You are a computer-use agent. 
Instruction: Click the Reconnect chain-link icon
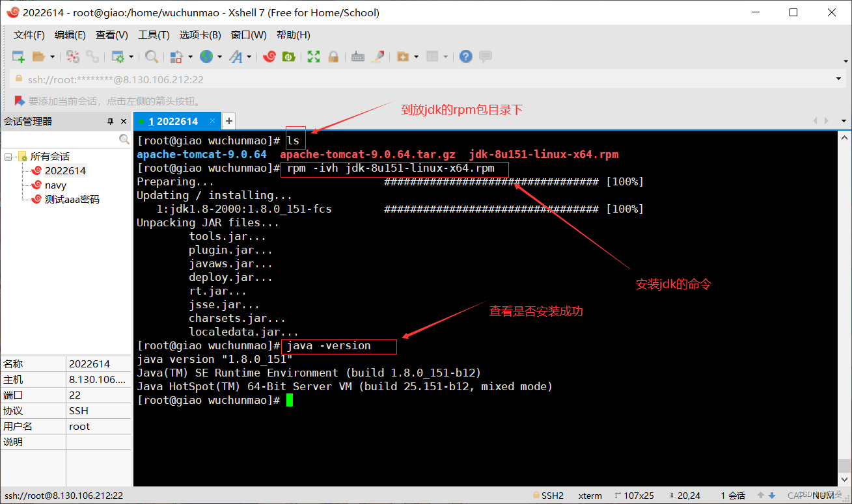pyautogui.click(x=92, y=57)
